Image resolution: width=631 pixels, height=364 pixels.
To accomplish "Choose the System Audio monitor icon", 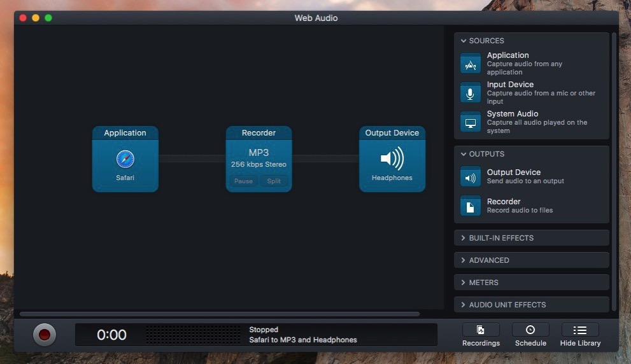I will (471, 122).
